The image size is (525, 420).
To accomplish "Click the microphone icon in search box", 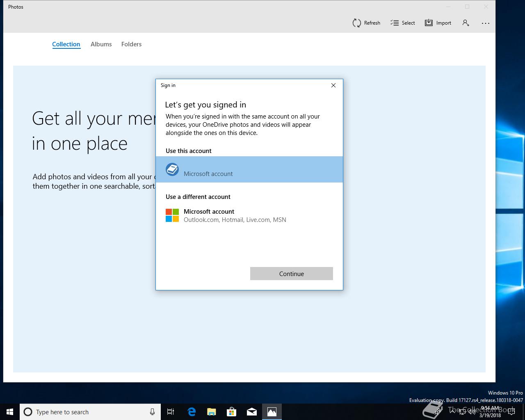I will pyautogui.click(x=152, y=412).
